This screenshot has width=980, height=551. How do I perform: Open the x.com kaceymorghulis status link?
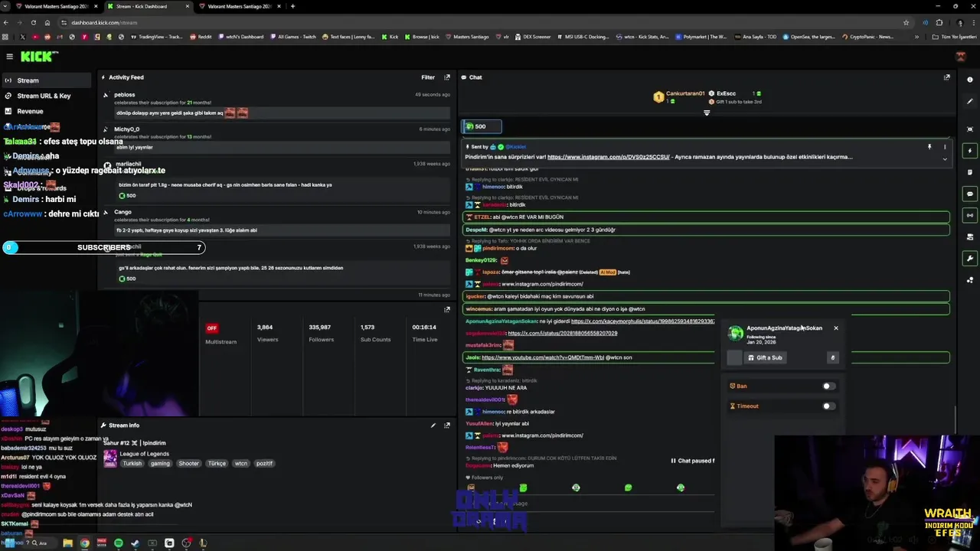(642, 321)
